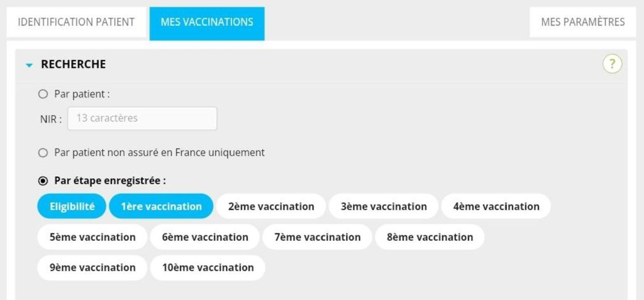Choose the 5ème vaccination step
Screen dimensions: 644x300
coord(92,237)
